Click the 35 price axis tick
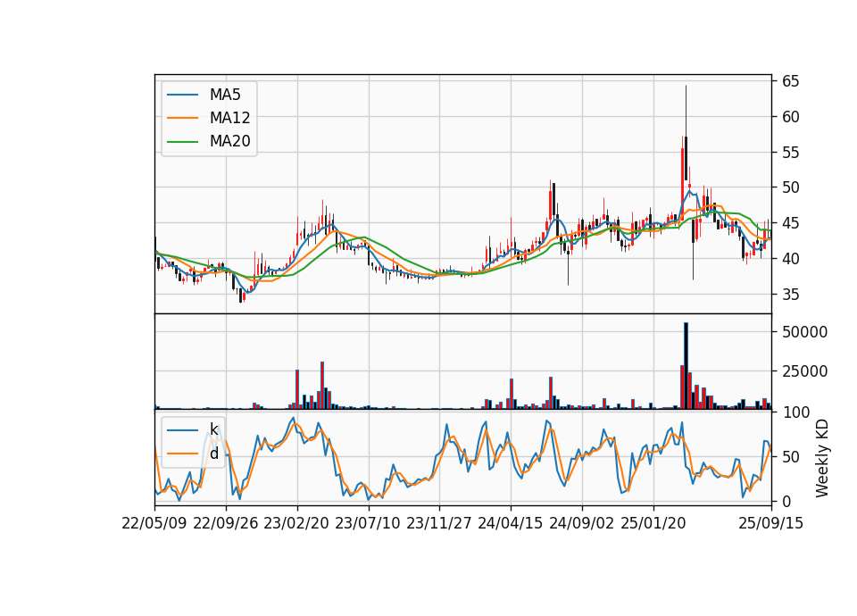The image size is (857, 616). (x=790, y=295)
